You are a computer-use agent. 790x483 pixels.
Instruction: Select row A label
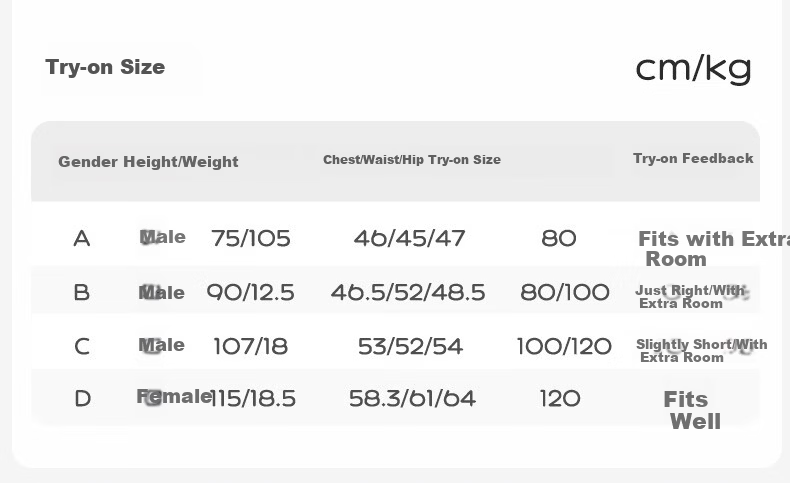pyautogui.click(x=82, y=239)
